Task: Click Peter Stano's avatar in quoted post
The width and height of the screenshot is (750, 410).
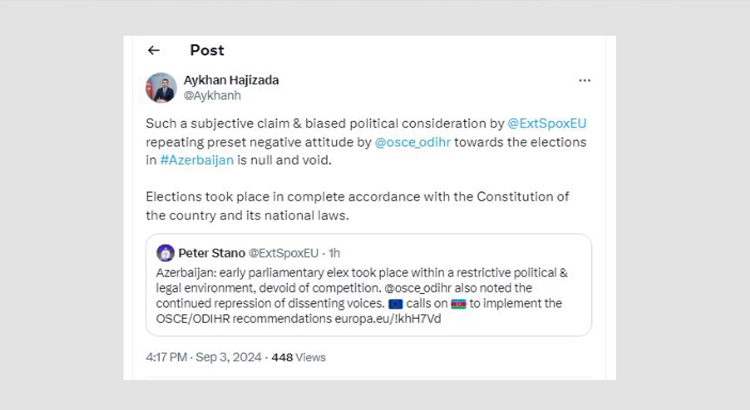Action: [x=165, y=253]
